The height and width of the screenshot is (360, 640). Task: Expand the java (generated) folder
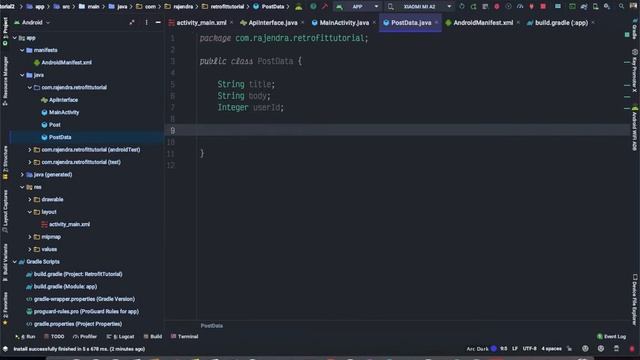click(22, 175)
